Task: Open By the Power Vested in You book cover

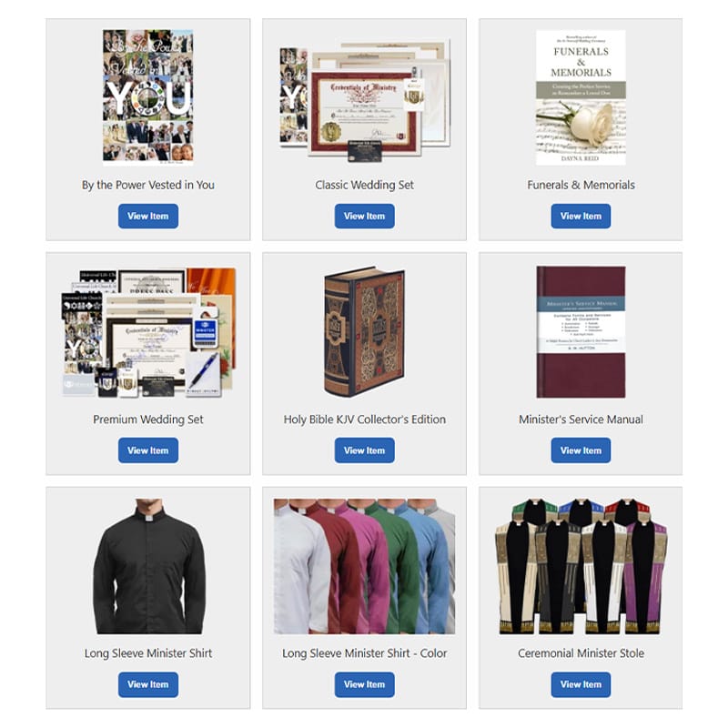Action: tap(148, 97)
